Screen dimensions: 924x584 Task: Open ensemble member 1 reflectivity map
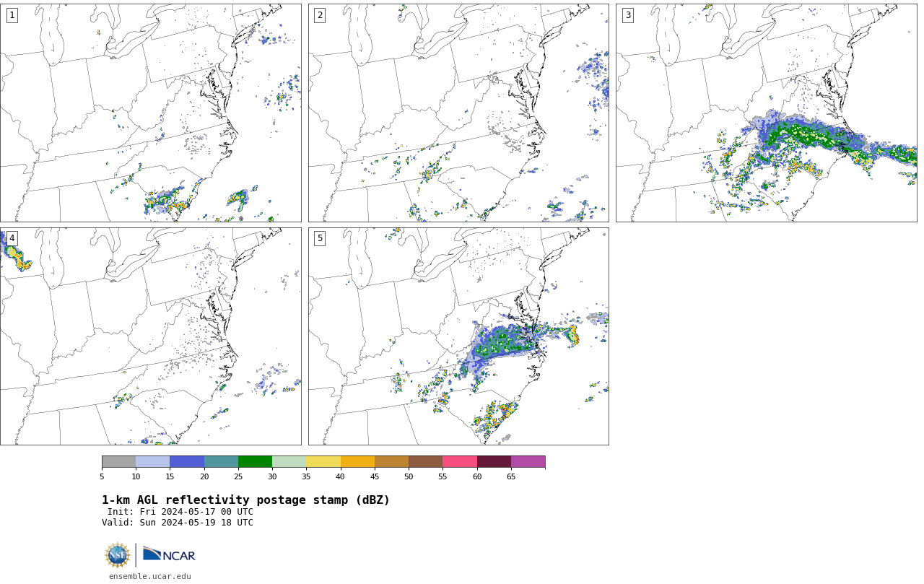coord(151,113)
